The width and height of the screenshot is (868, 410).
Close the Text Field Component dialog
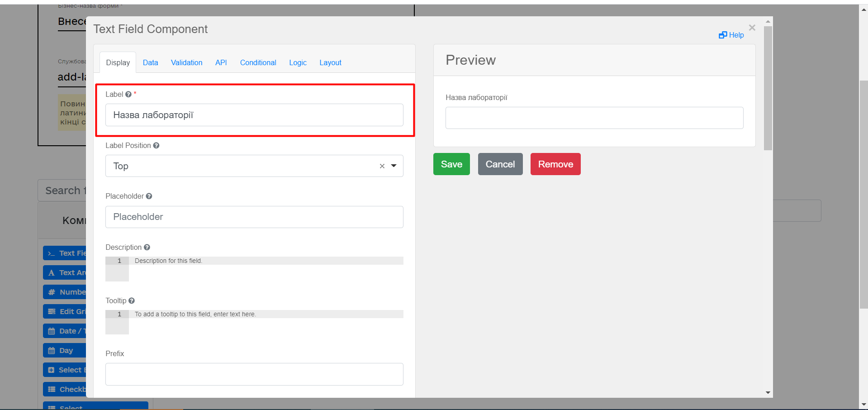tap(752, 28)
